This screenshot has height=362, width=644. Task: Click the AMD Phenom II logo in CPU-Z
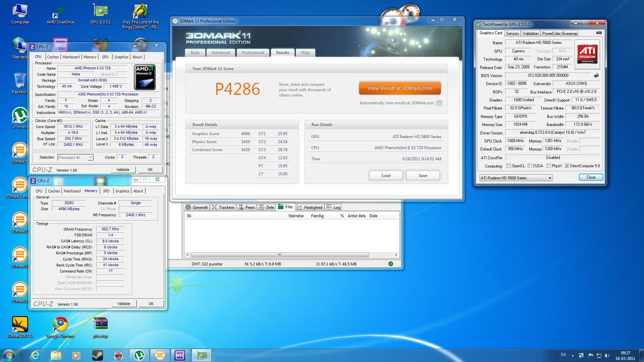145,77
